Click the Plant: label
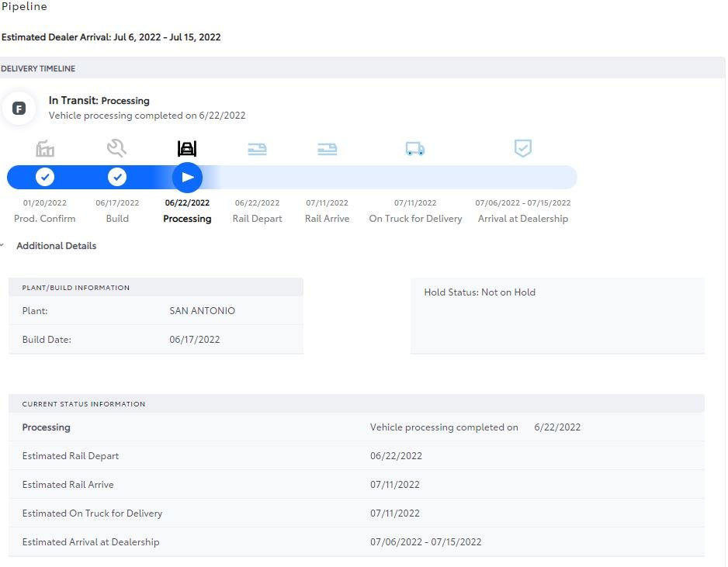Image resolution: width=728 pixels, height=567 pixels. [x=35, y=311]
